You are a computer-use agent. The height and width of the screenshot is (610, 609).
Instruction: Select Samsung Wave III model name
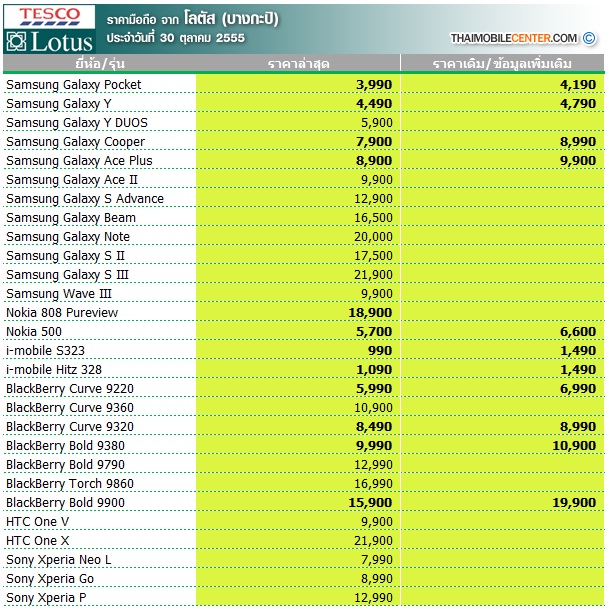tap(59, 294)
